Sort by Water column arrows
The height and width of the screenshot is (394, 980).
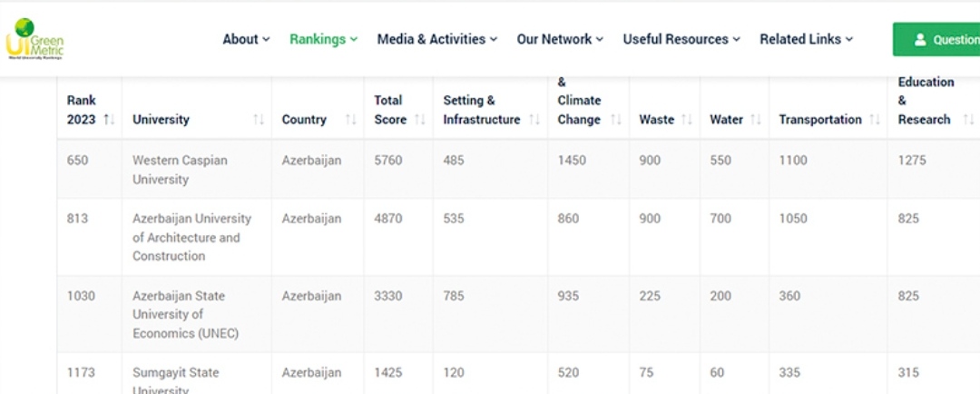tap(756, 120)
